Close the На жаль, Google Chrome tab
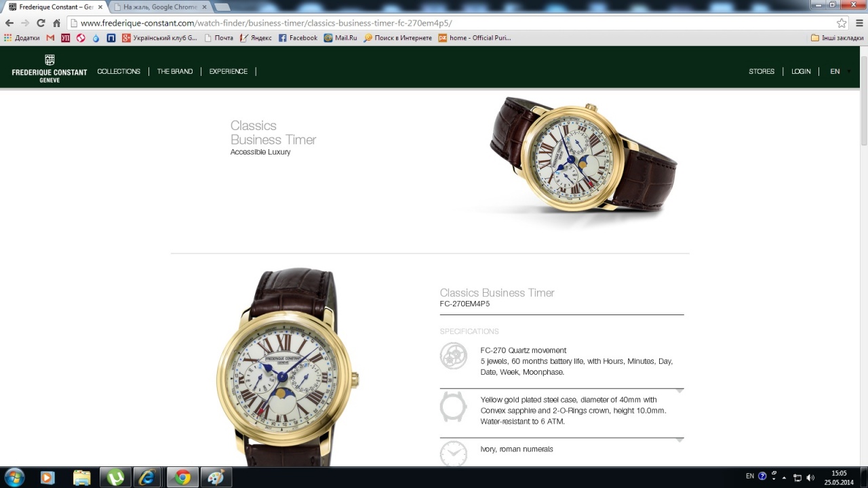 (204, 7)
